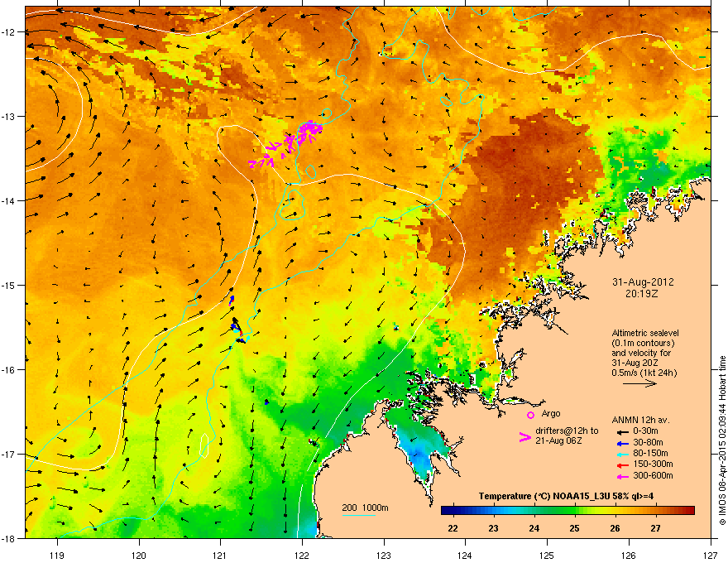Screen dimensions: 728x563
Task: Click the color bar tick label '27'
Action: coord(655,528)
